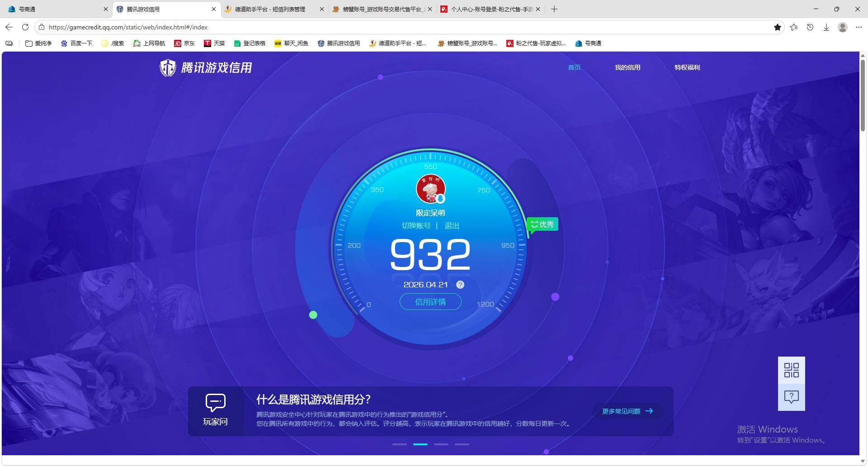Open the 爱纯净 bookmark folder
868x467 pixels.
38,43
